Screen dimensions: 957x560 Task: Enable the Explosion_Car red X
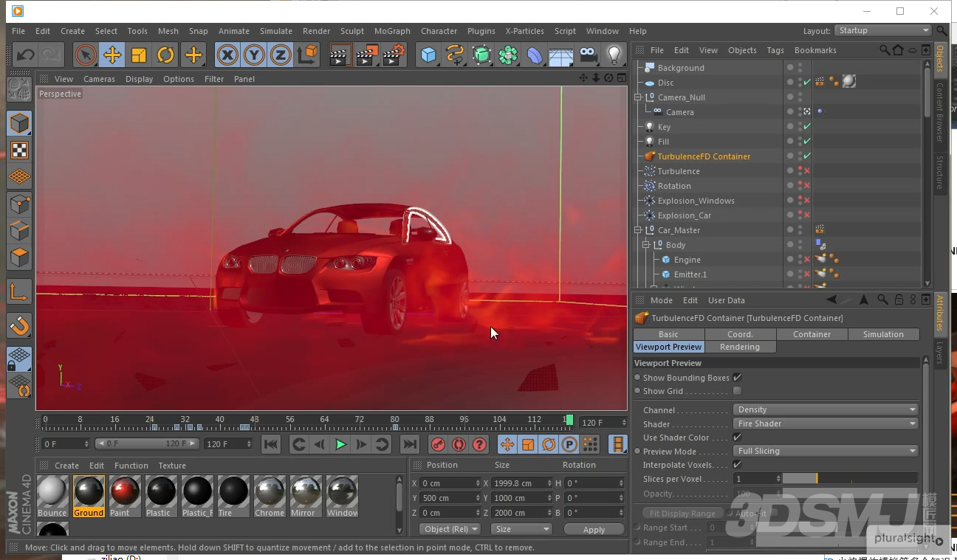pyautogui.click(x=807, y=215)
